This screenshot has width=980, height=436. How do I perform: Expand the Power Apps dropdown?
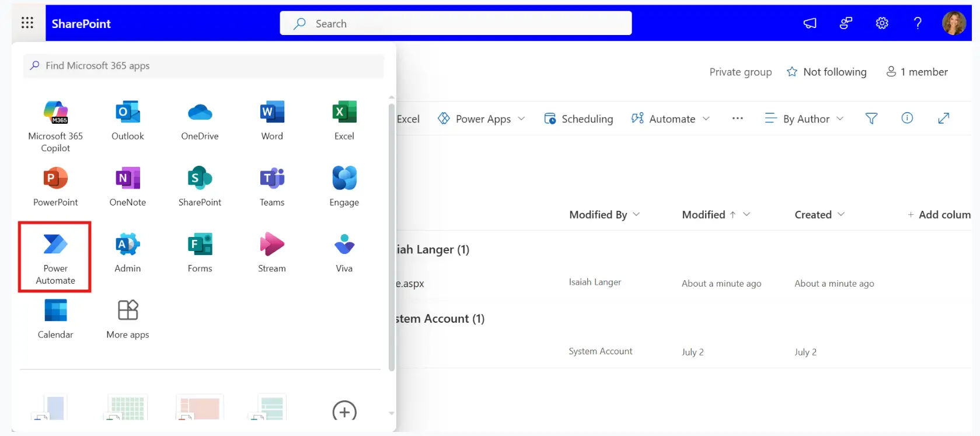(482, 118)
